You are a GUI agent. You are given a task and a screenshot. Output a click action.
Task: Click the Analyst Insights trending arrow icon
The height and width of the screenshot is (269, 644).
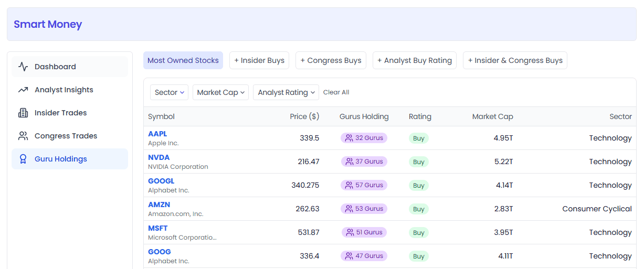coord(23,90)
